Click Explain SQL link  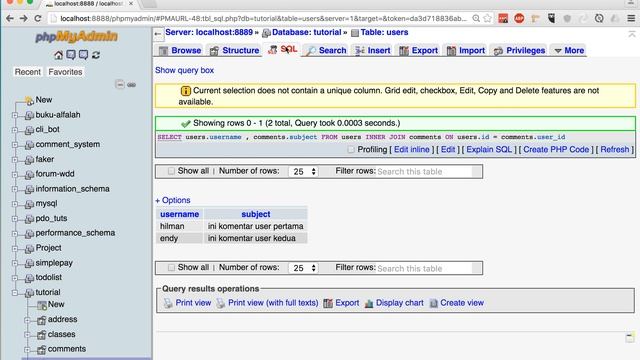click(x=489, y=149)
